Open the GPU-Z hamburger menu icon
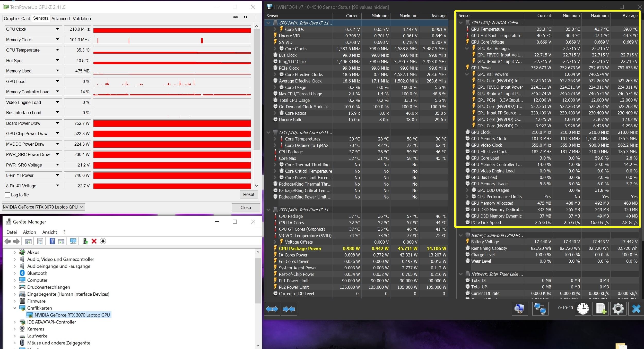This screenshot has width=644, height=349. (x=255, y=17)
